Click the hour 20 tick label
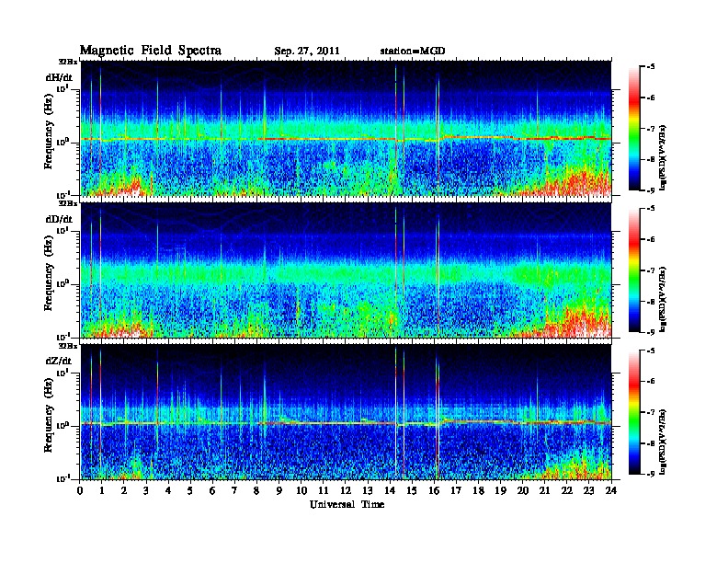The image size is (728, 563). coord(523,491)
